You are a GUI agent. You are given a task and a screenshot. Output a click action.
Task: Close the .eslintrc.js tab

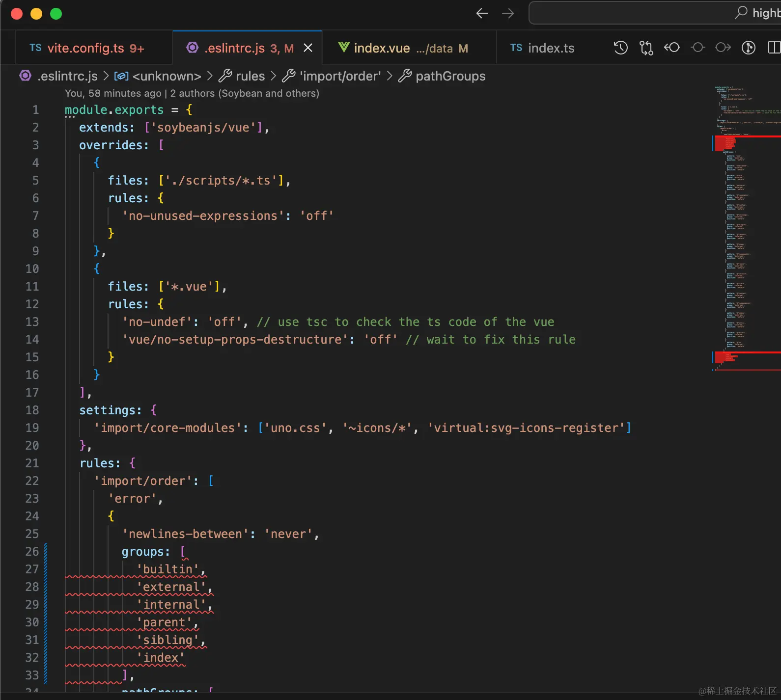308,48
